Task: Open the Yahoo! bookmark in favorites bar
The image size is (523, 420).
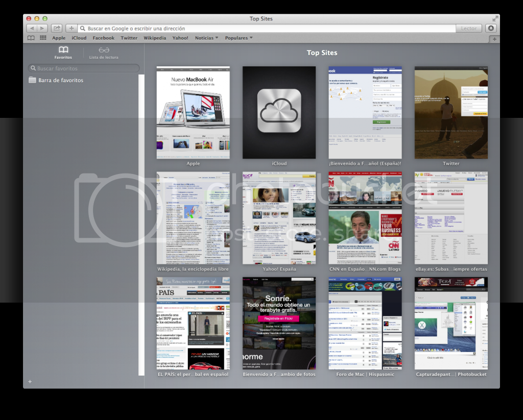Action: [x=180, y=38]
